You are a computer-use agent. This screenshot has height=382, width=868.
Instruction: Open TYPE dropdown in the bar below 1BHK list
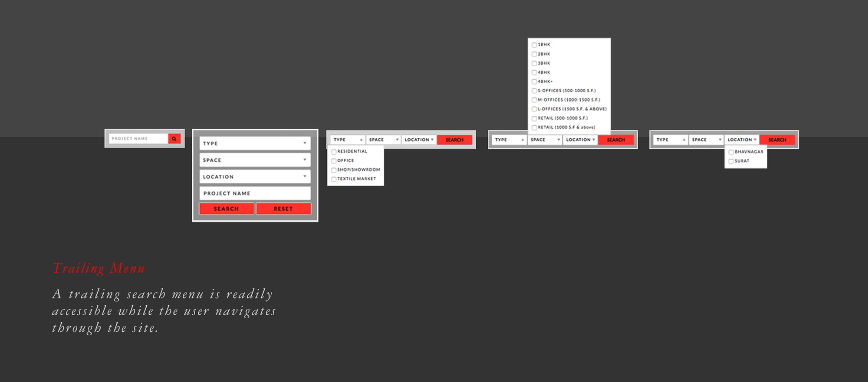coord(509,140)
